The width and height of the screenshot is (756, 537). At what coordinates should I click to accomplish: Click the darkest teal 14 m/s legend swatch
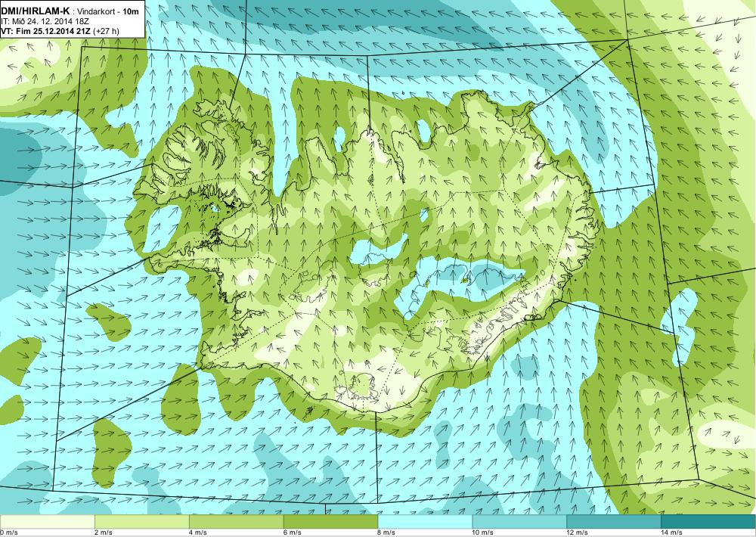[709, 522]
